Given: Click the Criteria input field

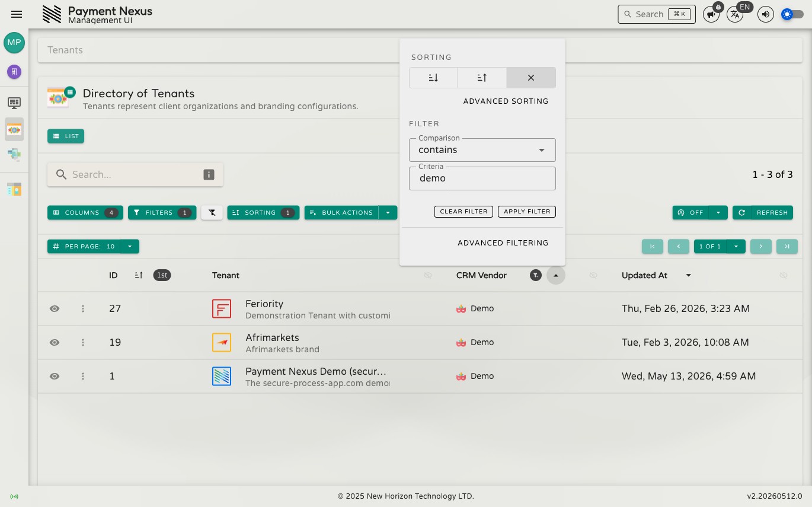Looking at the screenshot, I should (x=482, y=178).
